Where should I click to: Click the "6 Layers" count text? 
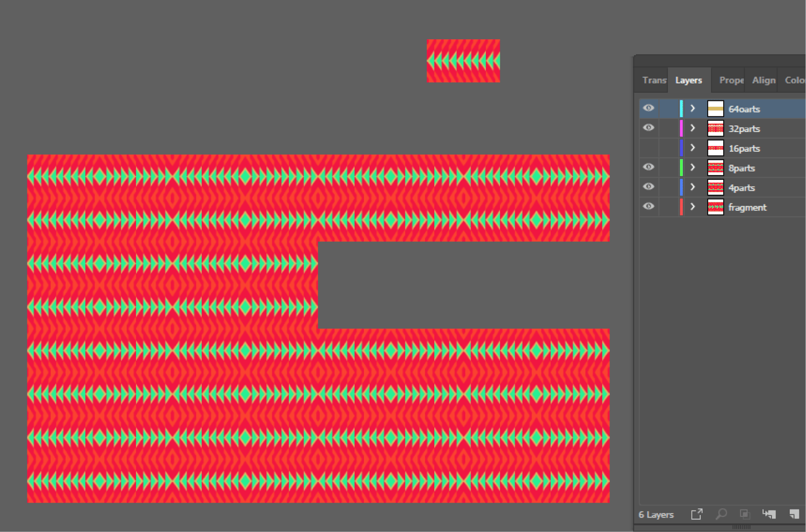(x=656, y=514)
